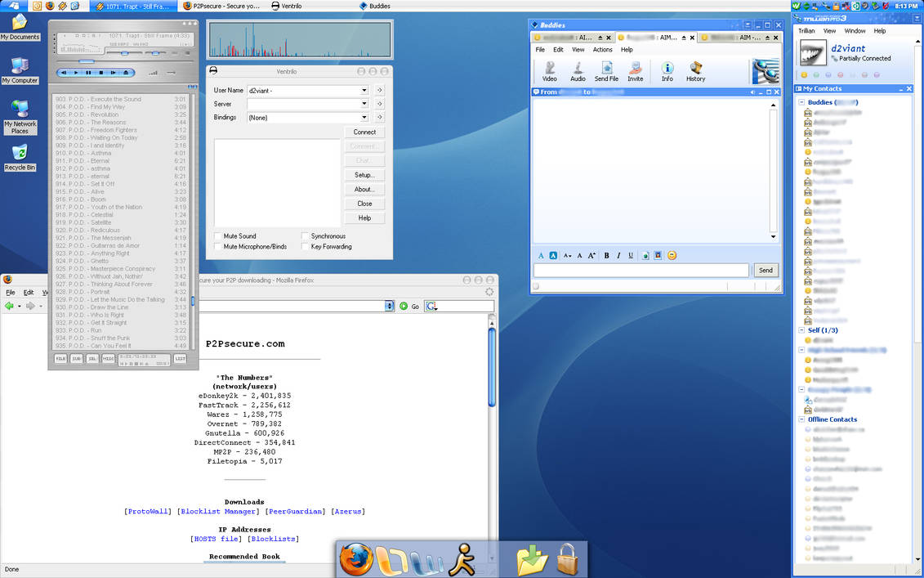
Task: Open message History in Buddies toolbar
Action: pyautogui.click(x=695, y=71)
